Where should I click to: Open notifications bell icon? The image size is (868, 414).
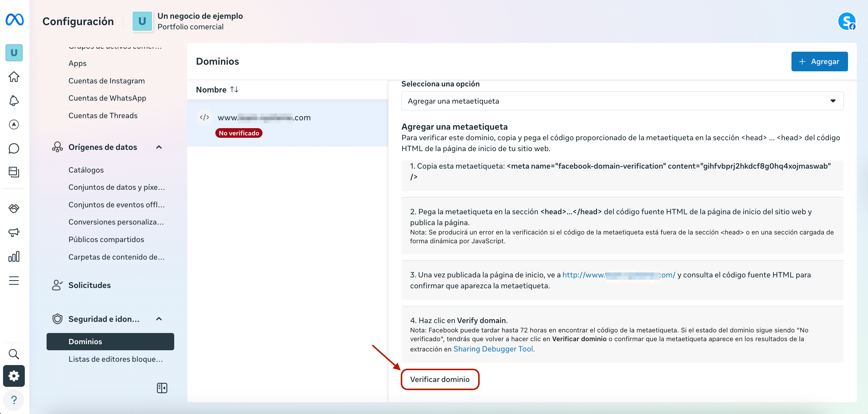(x=14, y=100)
